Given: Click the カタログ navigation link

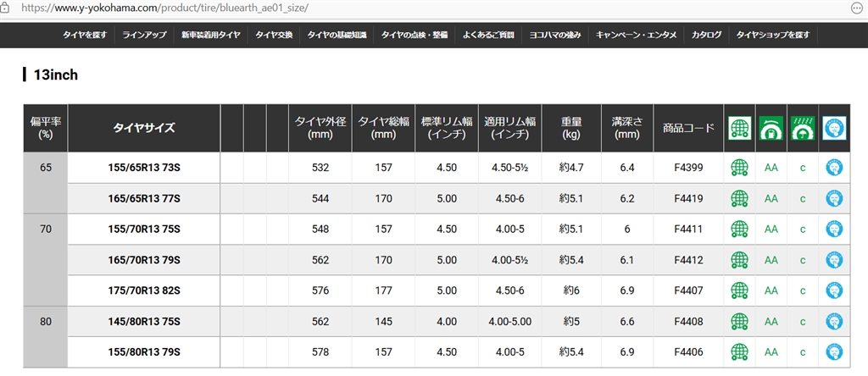Looking at the screenshot, I should coord(706,36).
